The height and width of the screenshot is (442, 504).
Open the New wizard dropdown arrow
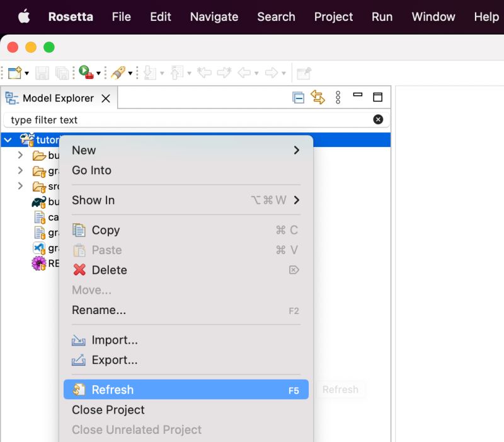27,73
